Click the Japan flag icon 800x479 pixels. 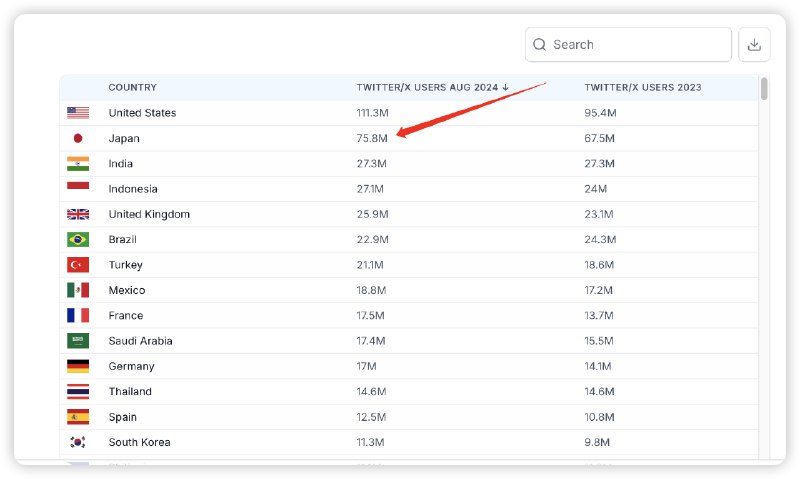tap(78, 138)
